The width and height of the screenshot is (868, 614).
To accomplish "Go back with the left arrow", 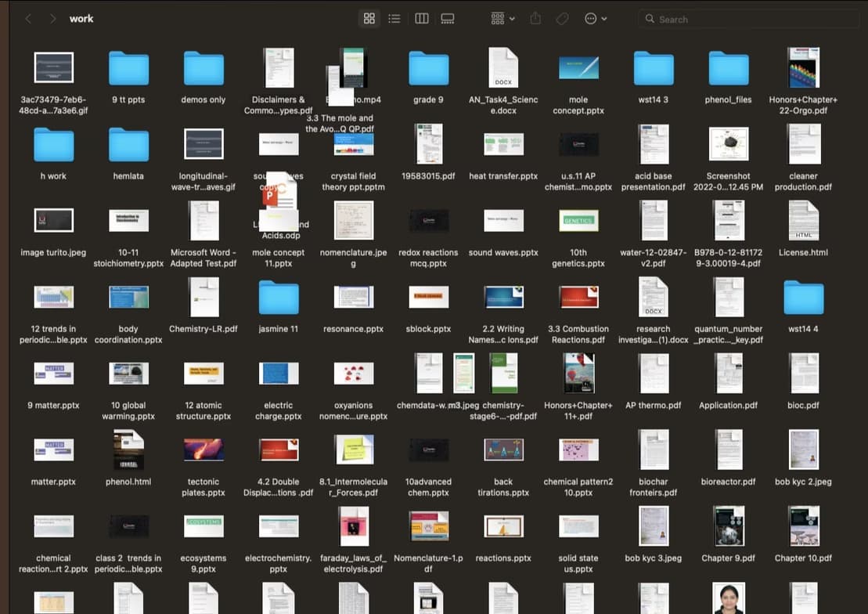I will coord(29,19).
